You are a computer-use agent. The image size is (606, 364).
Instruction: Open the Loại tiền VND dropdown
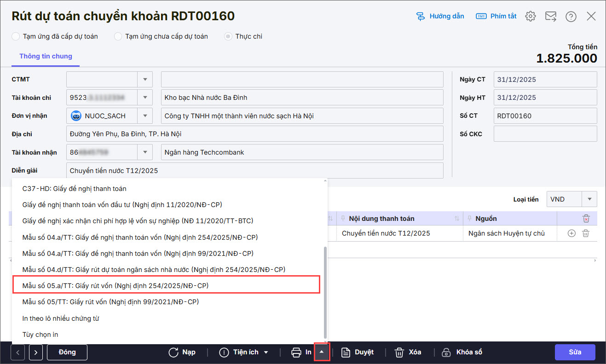pos(589,199)
